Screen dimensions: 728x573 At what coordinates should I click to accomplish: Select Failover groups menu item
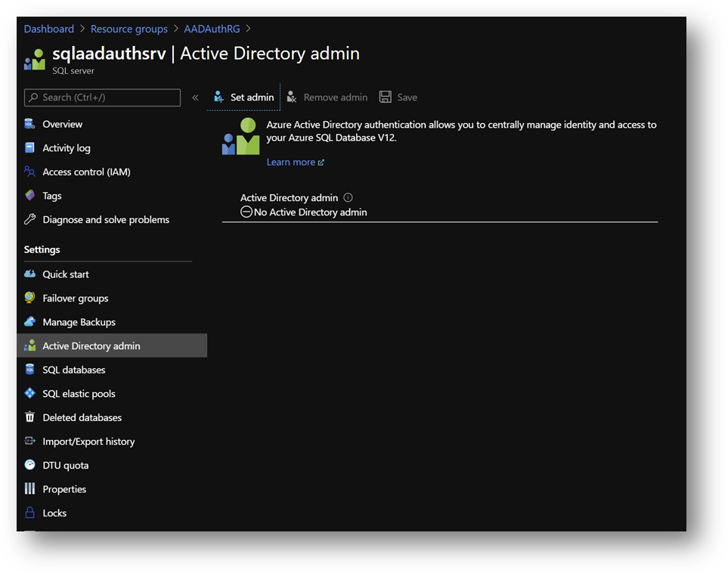point(75,298)
